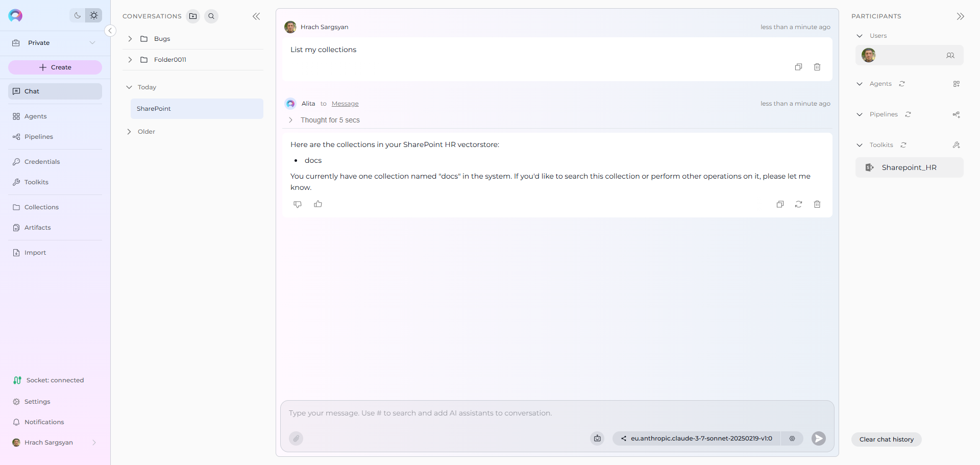980x465 pixels.
Task: Switch to dark mode
Action: point(78,15)
